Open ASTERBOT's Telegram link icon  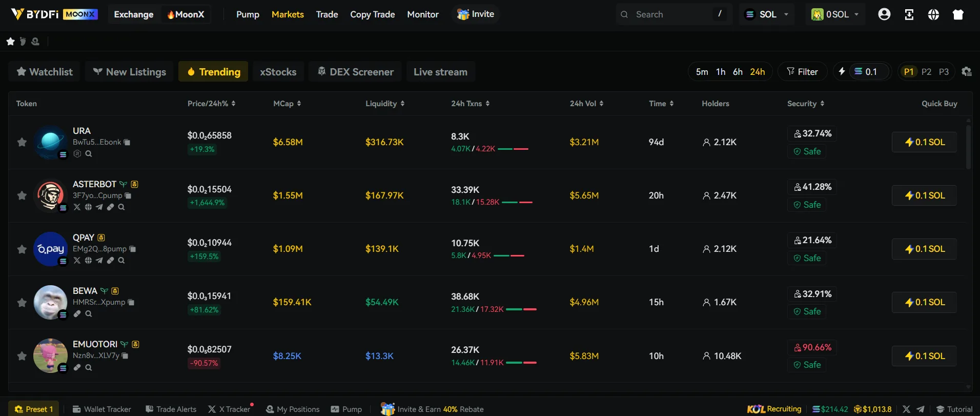tap(99, 207)
